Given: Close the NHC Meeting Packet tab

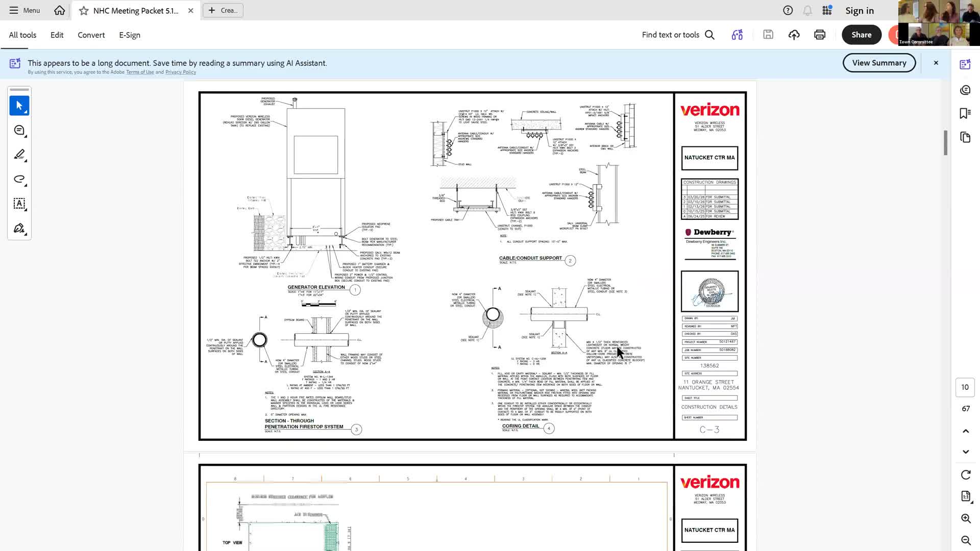Looking at the screenshot, I should (x=190, y=11).
